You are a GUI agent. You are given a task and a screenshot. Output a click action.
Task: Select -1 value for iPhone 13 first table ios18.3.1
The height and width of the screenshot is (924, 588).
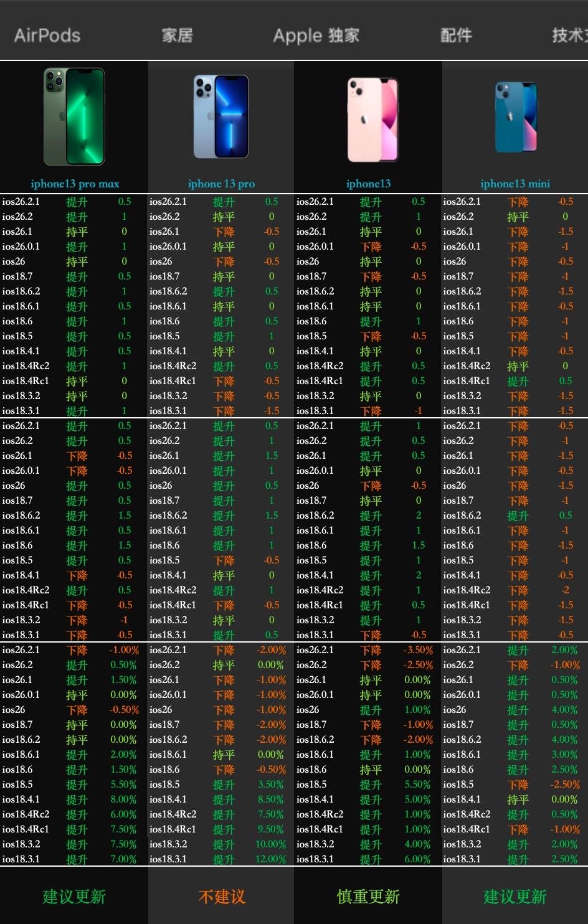[x=418, y=411]
